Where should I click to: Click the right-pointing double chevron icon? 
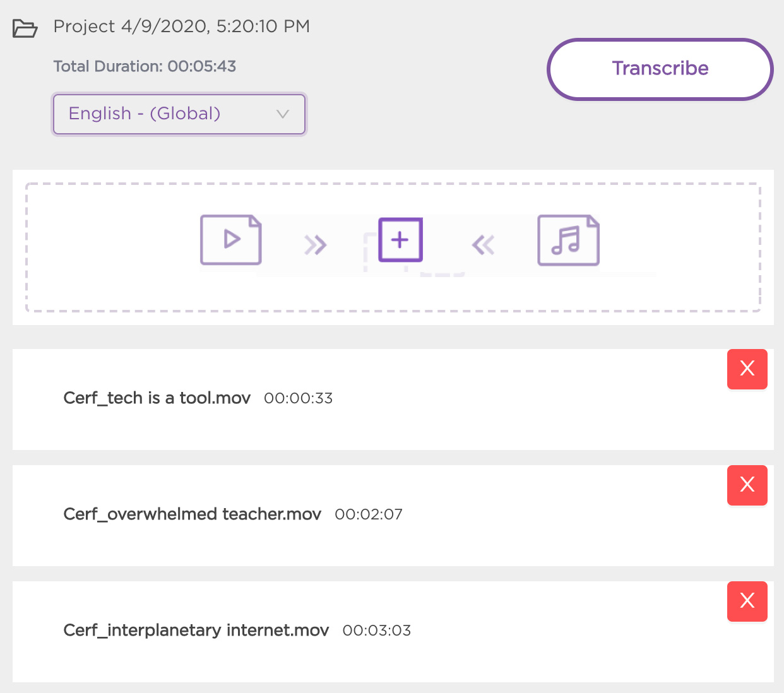[315, 244]
